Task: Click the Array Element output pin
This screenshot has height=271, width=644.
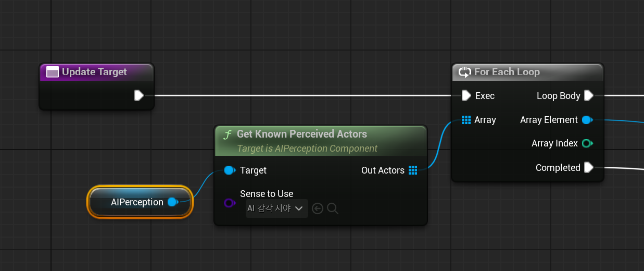Action: 587,120
